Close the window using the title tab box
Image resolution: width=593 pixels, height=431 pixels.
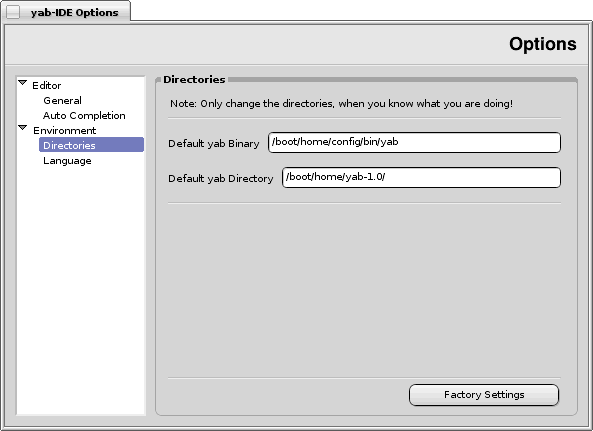pos(13,12)
